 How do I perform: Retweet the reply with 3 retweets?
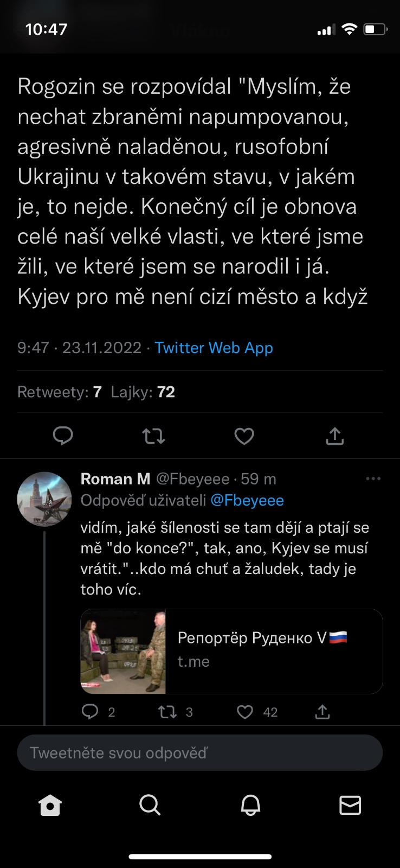tap(167, 711)
